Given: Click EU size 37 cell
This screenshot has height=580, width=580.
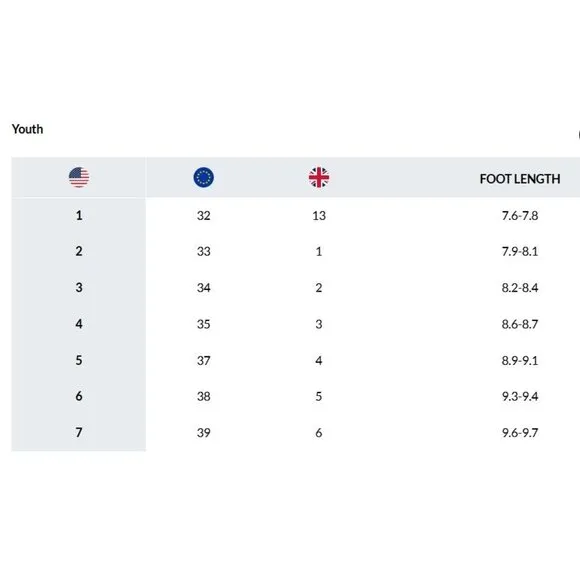Looking at the screenshot, I should coord(203,361).
